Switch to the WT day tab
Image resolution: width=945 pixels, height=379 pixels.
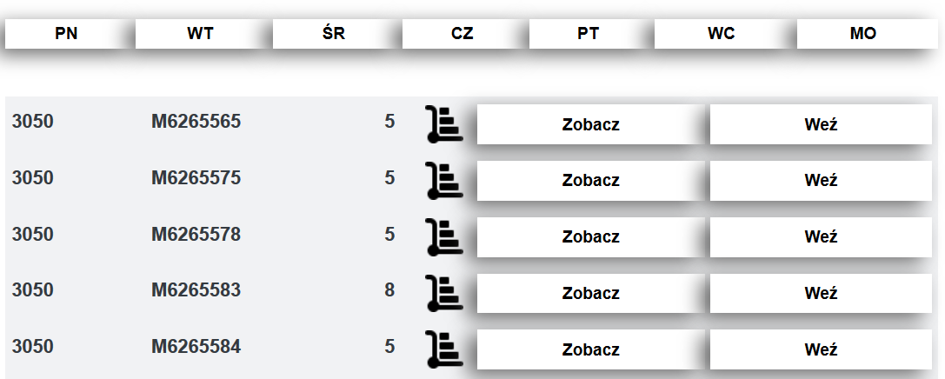tap(199, 34)
